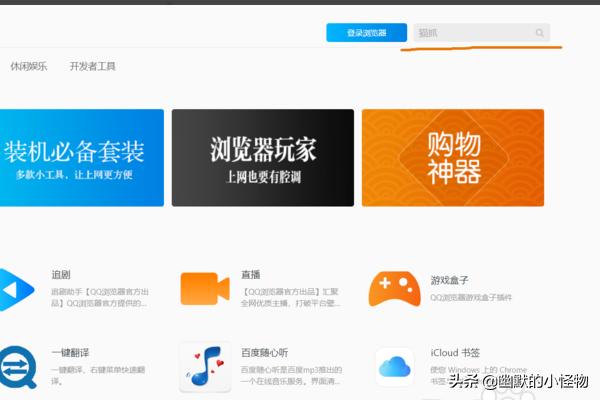Open the iCloud 书签 extension title

pos(455,353)
